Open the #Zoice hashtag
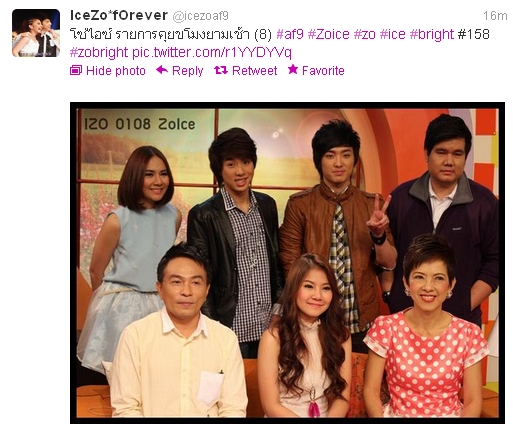513x432 pixels. point(329,34)
